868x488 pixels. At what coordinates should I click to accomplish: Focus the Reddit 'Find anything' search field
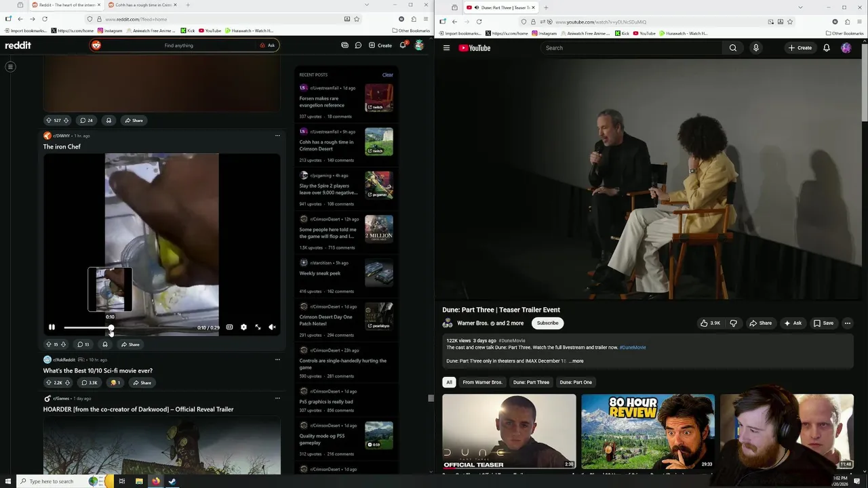(x=179, y=45)
